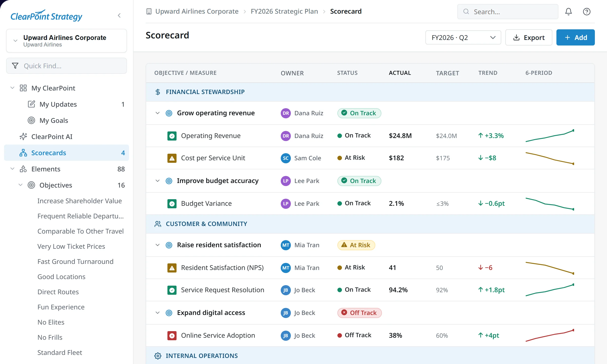
Task: Open the FY2026 · Q2 period dropdown
Action: point(463,37)
